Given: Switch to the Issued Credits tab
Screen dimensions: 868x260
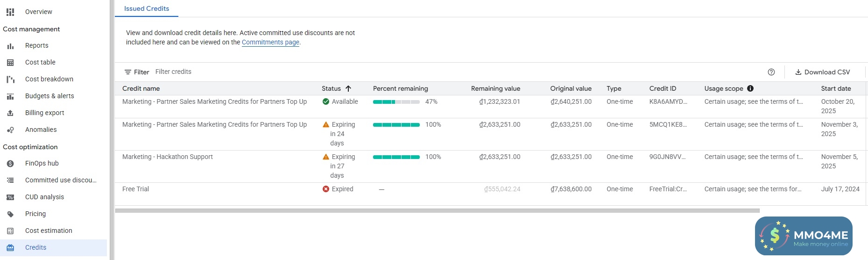Looking at the screenshot, I should (147, 8).
